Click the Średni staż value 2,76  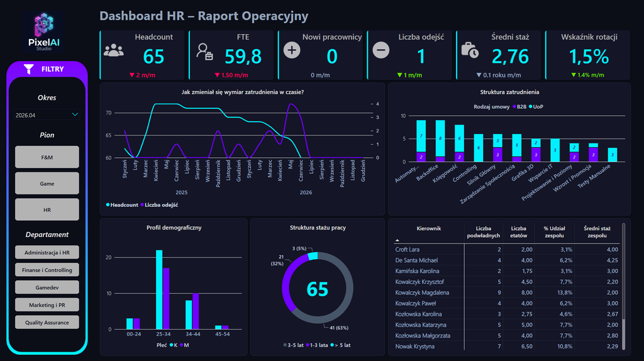point(510,56)
